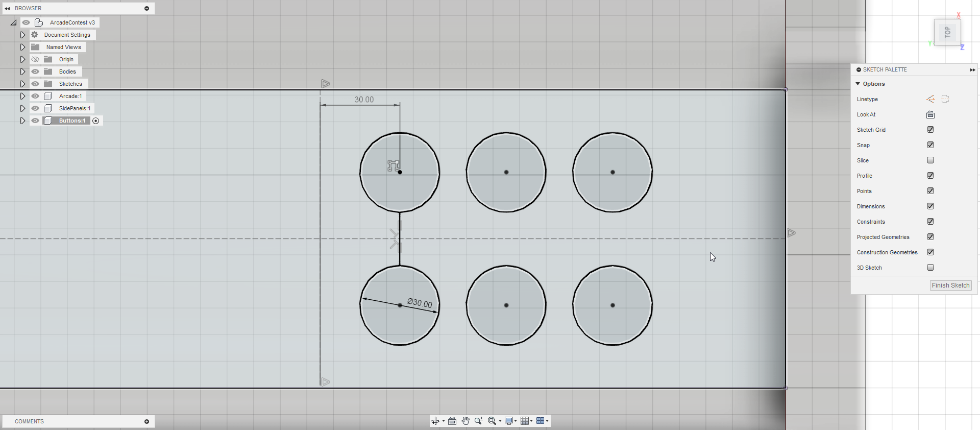Select the Zoom Window / Fit tool
Viewport: 980px width, 430px height.
(492, 421)
